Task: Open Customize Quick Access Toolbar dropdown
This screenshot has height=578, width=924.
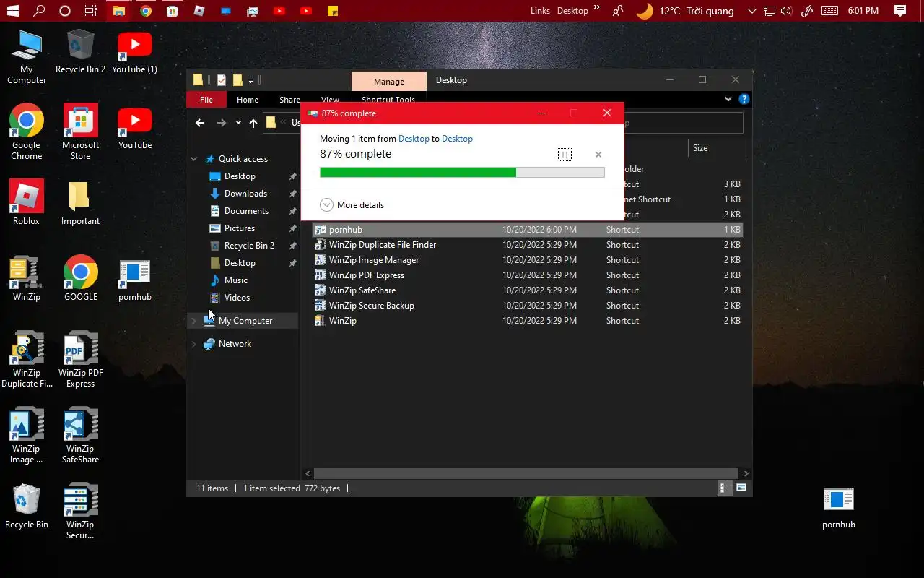Action: coord(250,80)
